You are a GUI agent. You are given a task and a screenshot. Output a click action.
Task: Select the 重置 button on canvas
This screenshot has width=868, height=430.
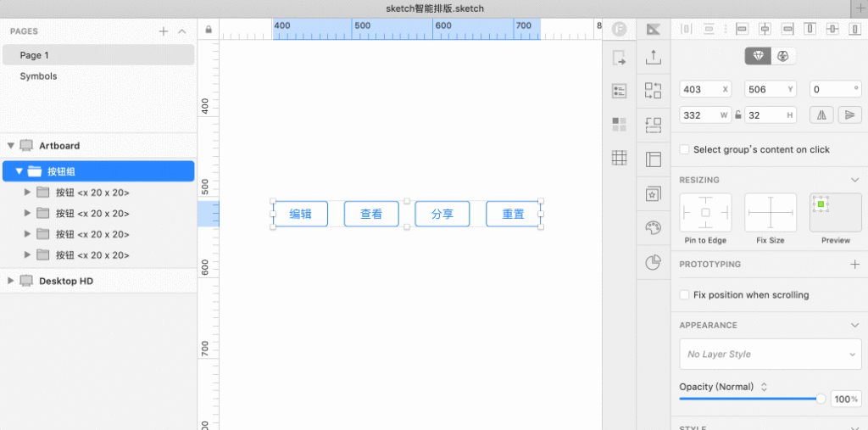[x=513, y=214]
